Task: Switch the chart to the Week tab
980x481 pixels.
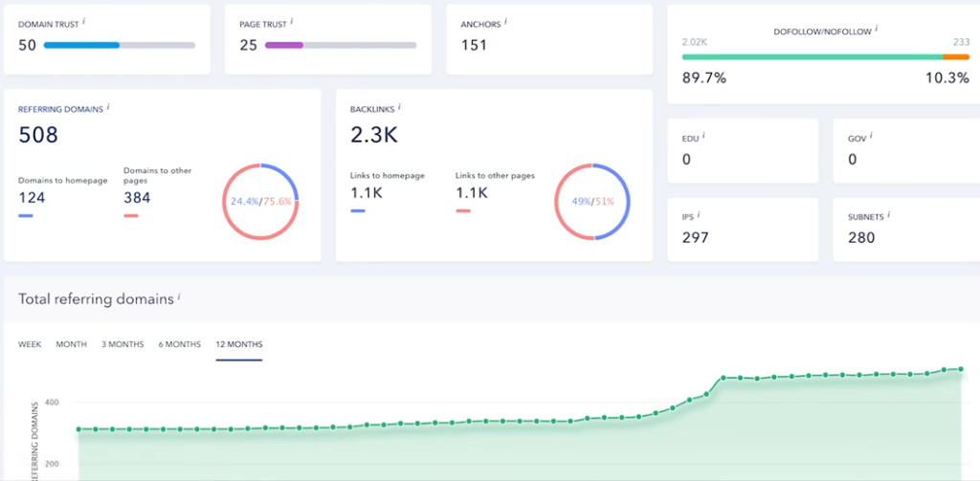Action: 30,344
